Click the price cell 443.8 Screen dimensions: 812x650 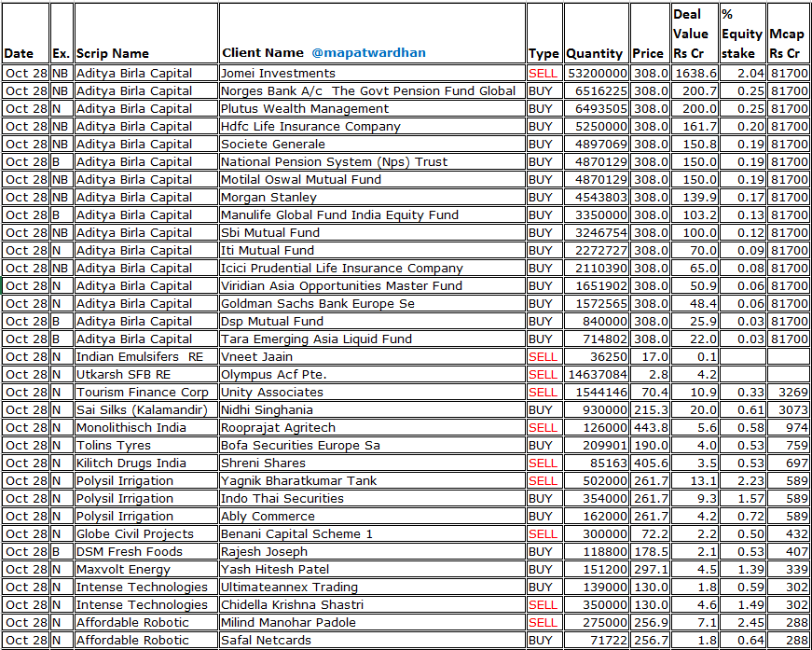pyautogui.click(x=650, y=428)
